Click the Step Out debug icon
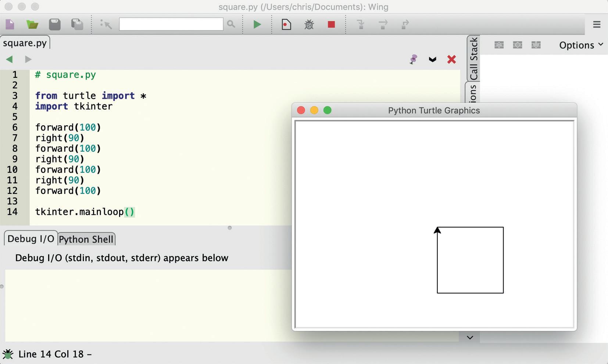Screen dimensions: 608x364 point(405,25)
